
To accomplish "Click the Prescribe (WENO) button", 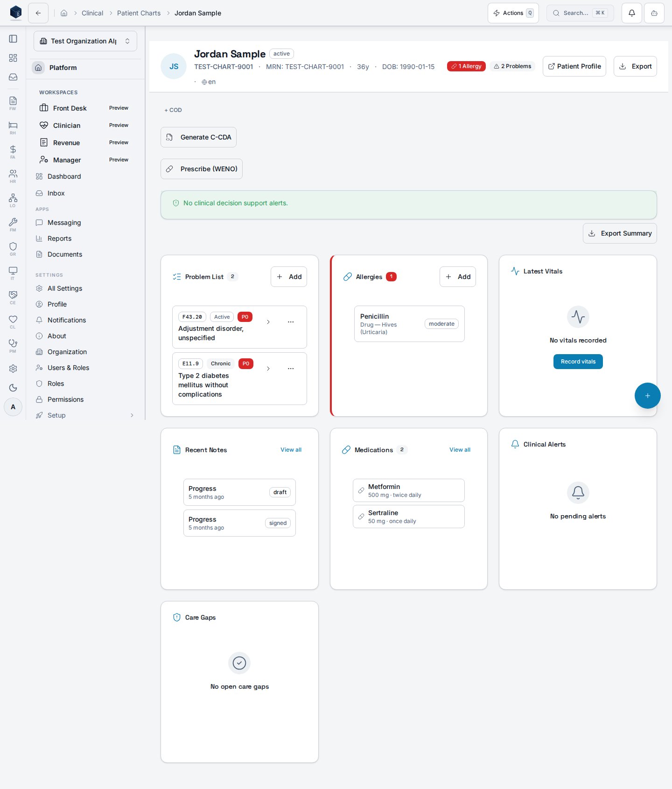I will (202, 169).
